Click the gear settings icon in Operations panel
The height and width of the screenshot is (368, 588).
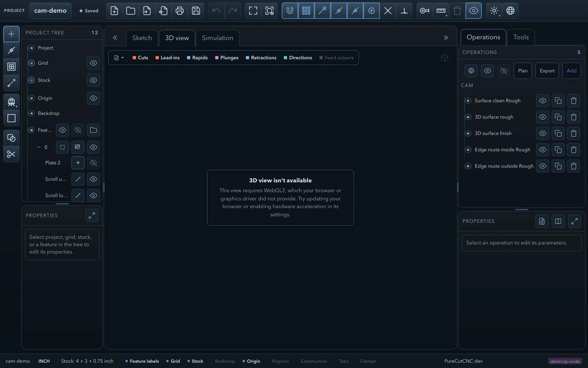(471, 71)
